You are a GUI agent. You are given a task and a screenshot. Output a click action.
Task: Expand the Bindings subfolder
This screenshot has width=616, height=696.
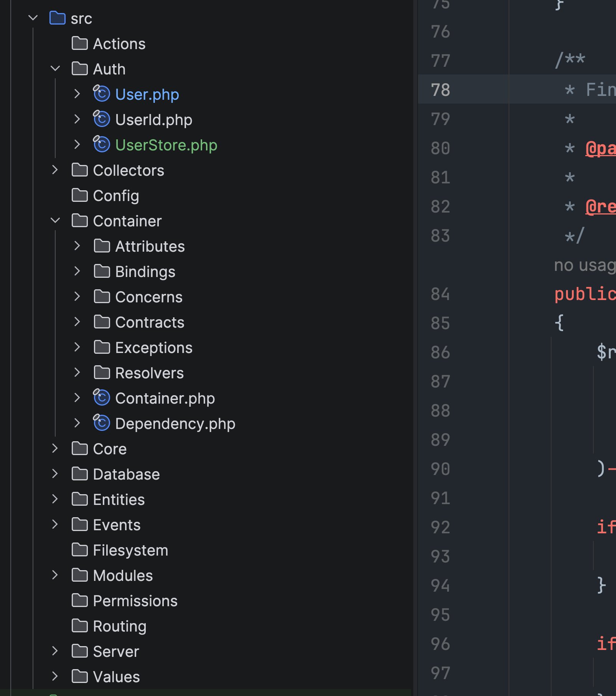77,271
